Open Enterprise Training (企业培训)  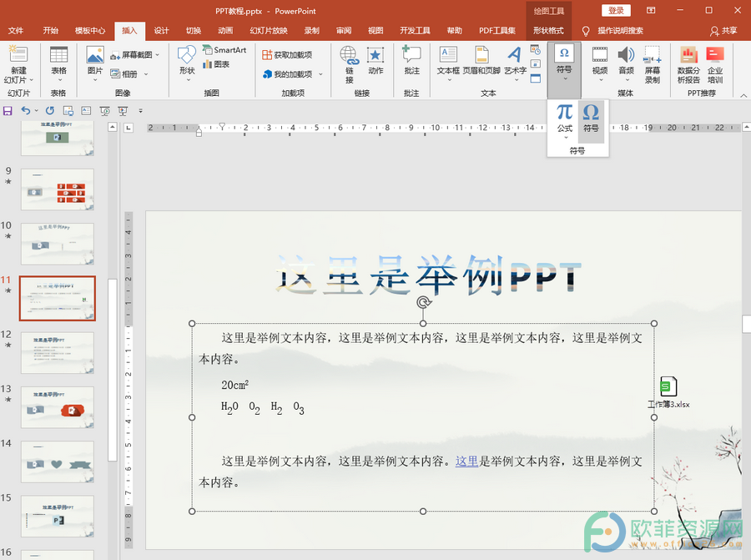coord(715,64)
